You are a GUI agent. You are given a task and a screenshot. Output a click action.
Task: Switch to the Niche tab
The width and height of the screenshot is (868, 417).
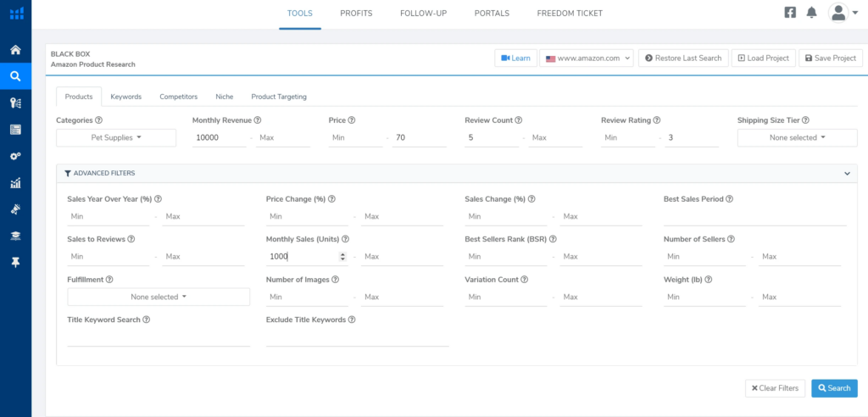pyautogui.click(x=224, y=97)
